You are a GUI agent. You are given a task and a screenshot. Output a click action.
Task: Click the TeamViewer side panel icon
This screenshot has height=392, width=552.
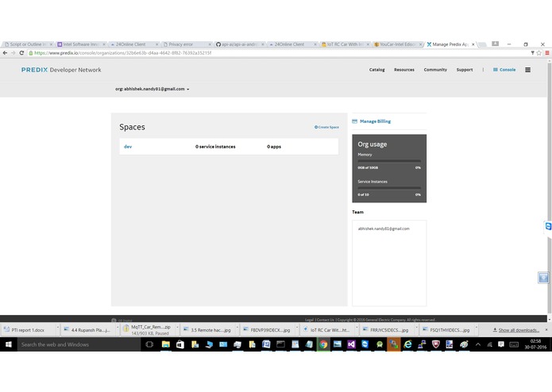548,226
